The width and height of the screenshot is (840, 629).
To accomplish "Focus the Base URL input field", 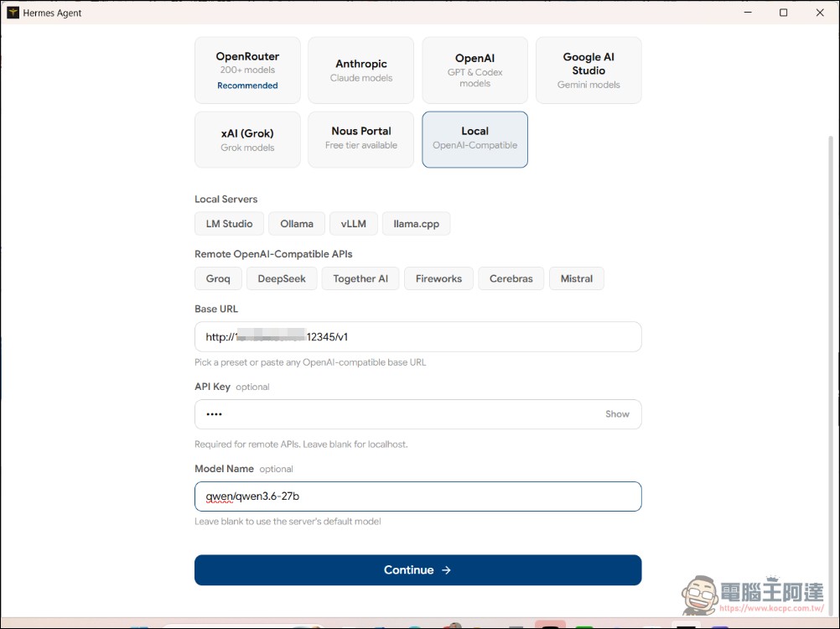I will point(417,337).
